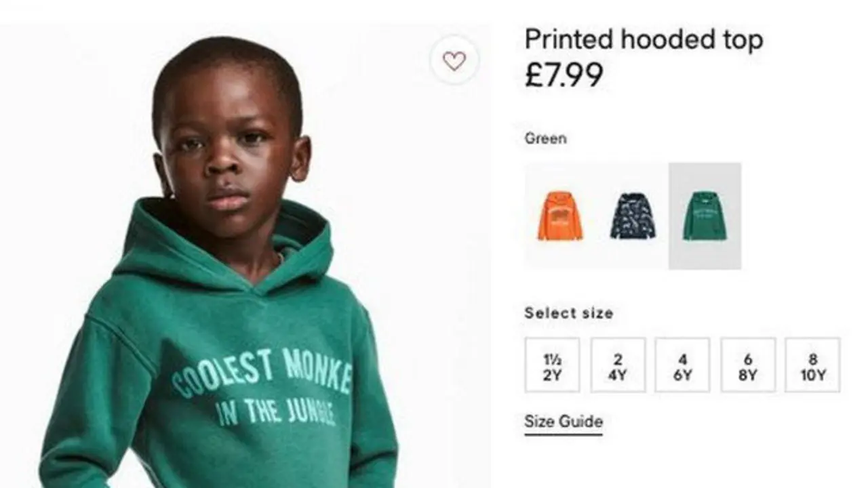Click the £7.99 price text
868x488 pixels.
coord(563,75)
